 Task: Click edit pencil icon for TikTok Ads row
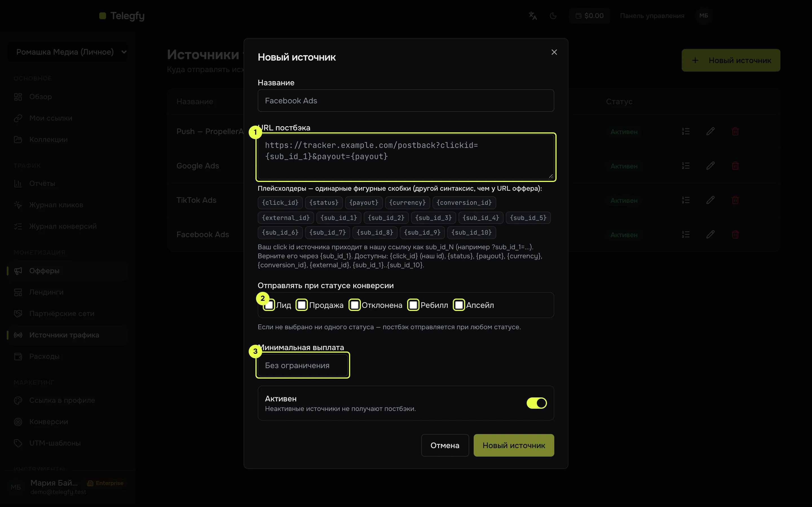click(x=710, y=200)
